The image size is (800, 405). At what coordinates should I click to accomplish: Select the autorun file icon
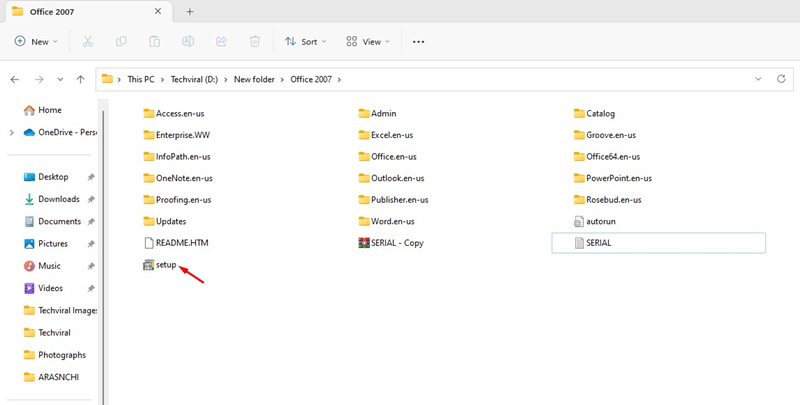point(579,221)
